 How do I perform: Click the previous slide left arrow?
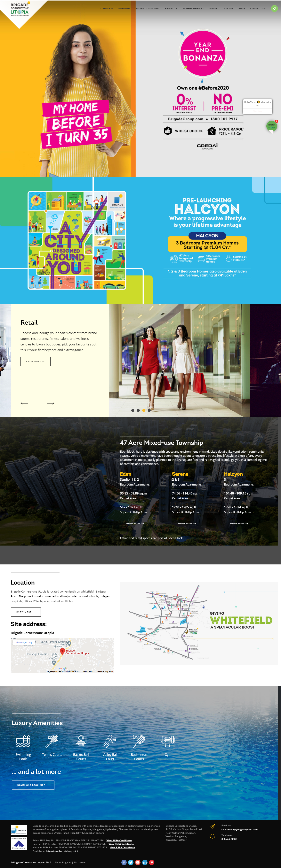point(24,403)
